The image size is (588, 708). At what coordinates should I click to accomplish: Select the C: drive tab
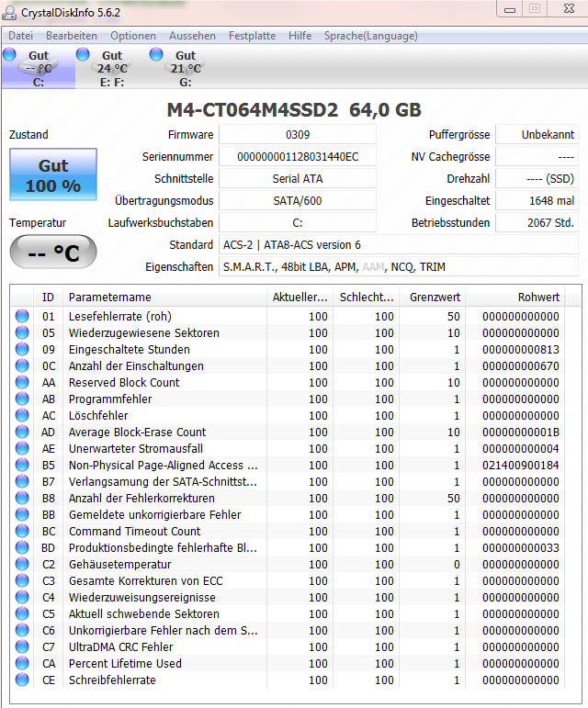coord(39,68)
